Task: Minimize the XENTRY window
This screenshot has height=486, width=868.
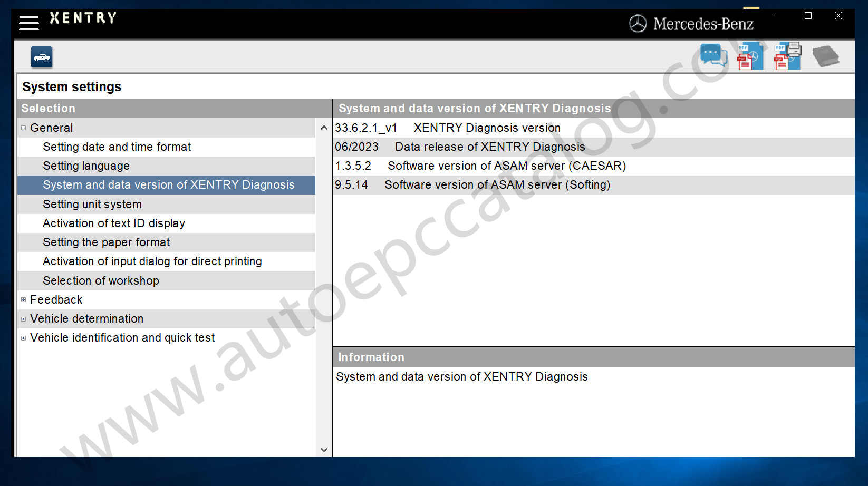Action: pos(777,16)
